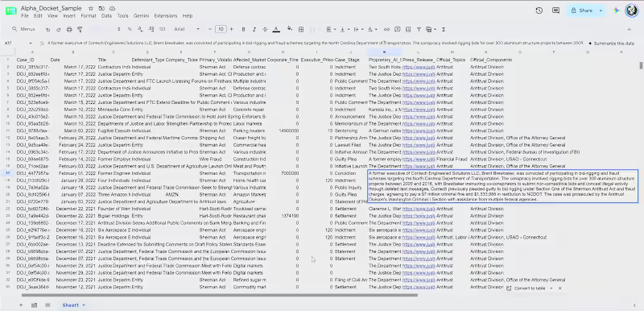Click the redo icon

[59, 30]
